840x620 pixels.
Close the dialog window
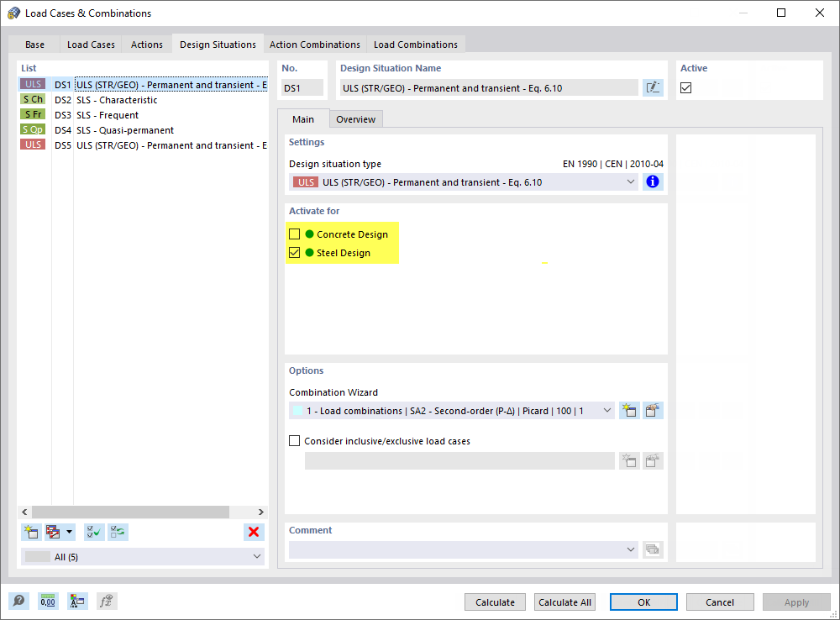[x=820, y=13]
